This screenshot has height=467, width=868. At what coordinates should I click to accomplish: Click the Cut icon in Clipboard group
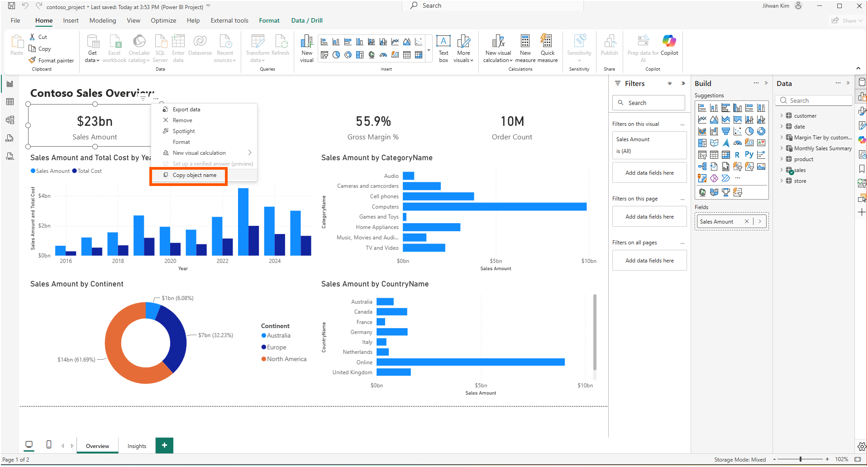click(32, 37)
